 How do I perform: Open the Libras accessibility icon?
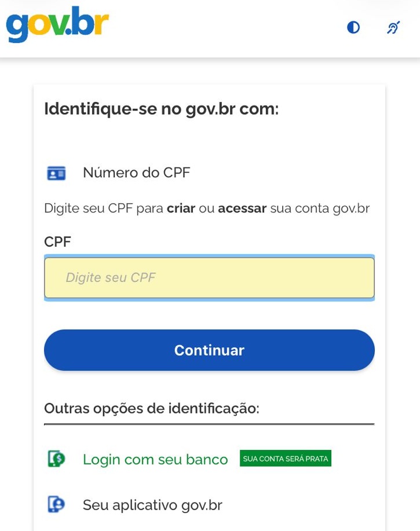pyautogui.click(x=394, y=28)
